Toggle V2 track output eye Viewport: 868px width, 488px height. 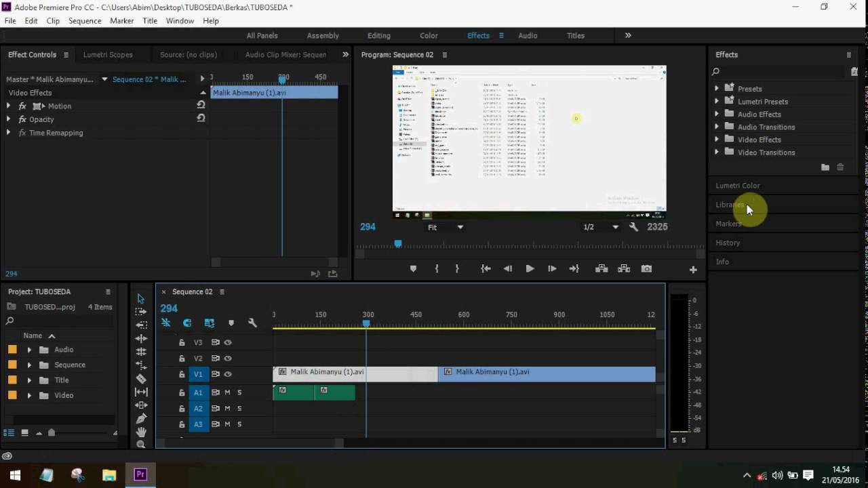pos(228,359)
